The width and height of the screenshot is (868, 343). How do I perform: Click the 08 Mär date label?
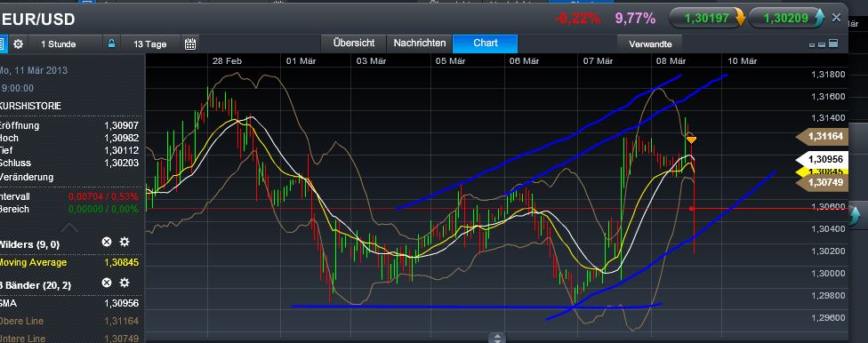click(671, 60)
